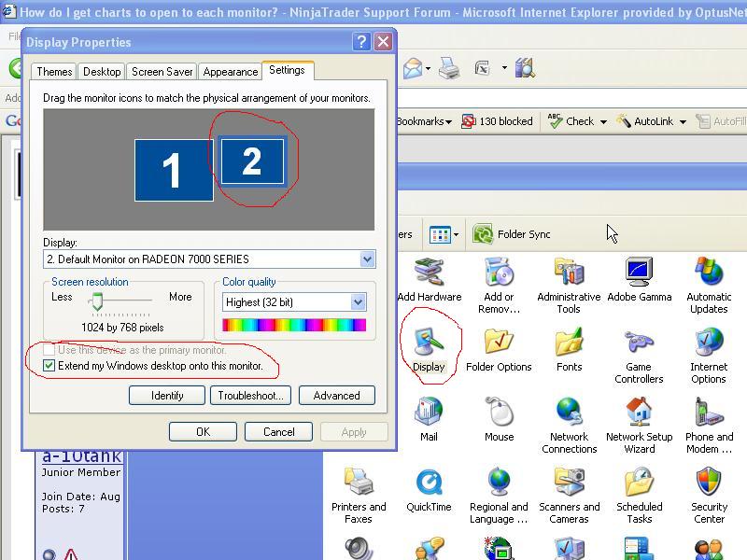Open the Display monitor dropdown
Image resolution: width=747 pixels, height=560 pixels.
tap(367, 259)
